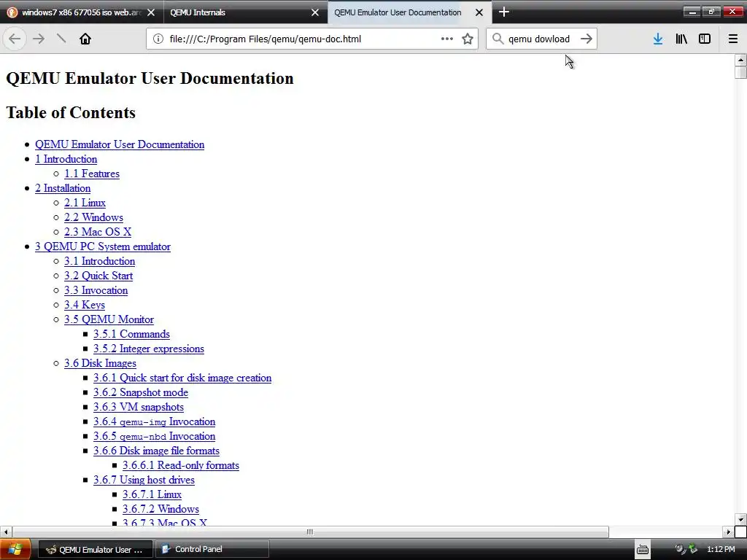Open the 2.1 Linux link
The width and height of the screenshot is (747, 560).
[85, 203]
